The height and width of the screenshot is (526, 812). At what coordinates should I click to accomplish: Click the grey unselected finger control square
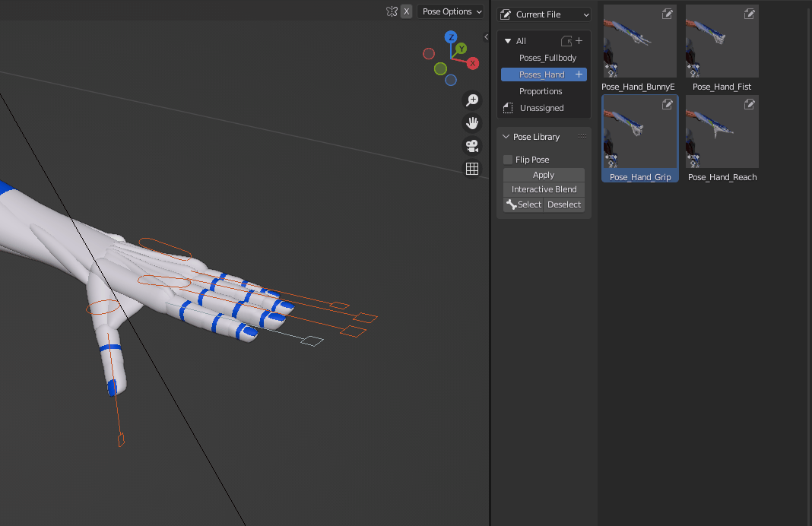[x=312, y=341]
